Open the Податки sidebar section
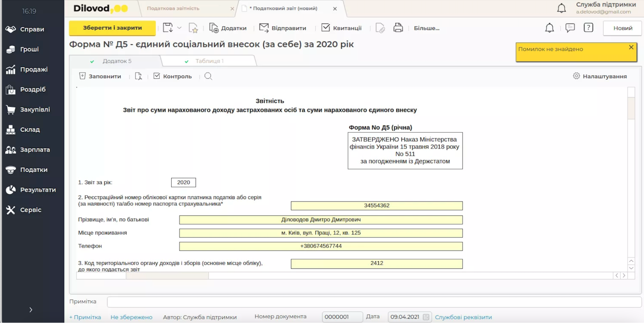This screenshot has width=644, height=323. [34, 170]
